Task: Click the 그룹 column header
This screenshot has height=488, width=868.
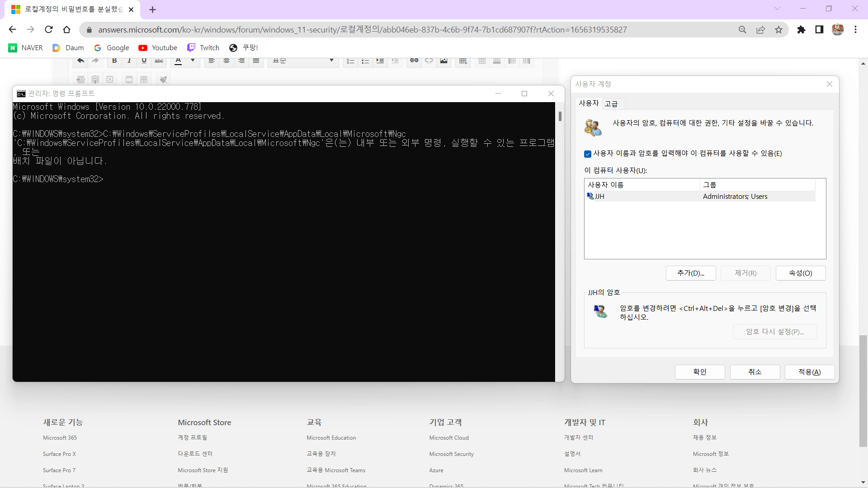Action: point(758,185)
